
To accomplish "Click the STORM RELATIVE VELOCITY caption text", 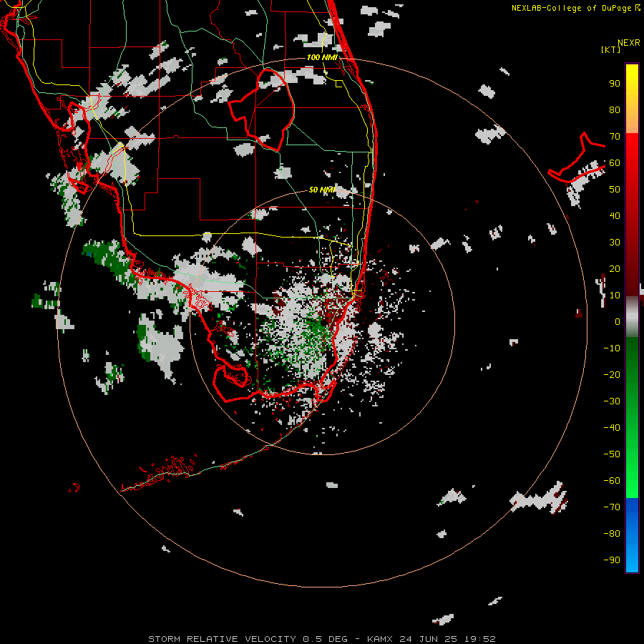I will pyautogui.click(x=222, y=639).
